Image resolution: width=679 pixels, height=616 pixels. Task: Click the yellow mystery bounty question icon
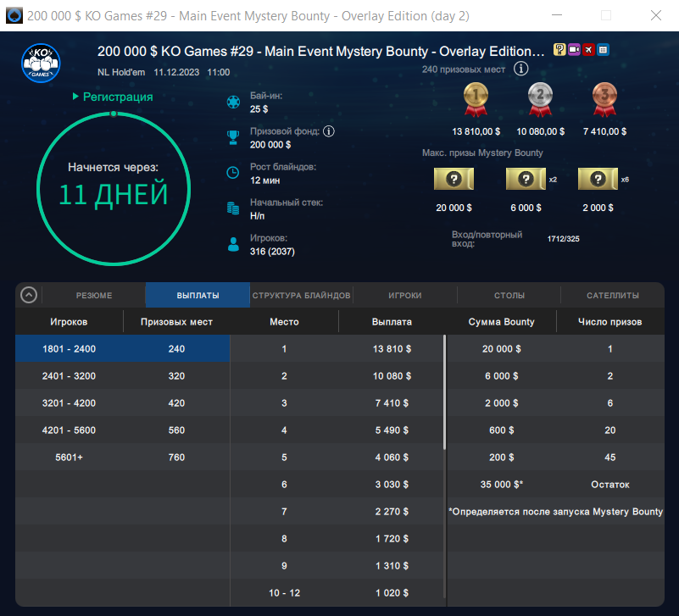click(x=559, y=50)
